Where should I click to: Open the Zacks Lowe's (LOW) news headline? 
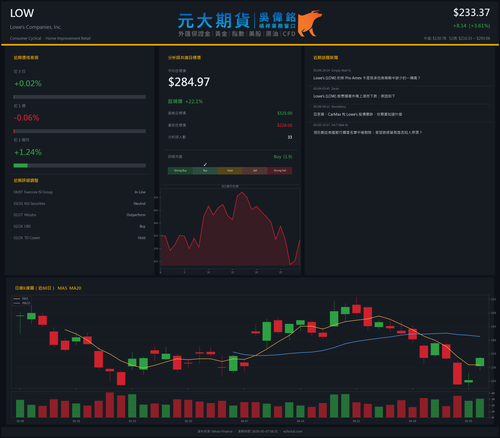pyautogui.click(x=354, y=96)
